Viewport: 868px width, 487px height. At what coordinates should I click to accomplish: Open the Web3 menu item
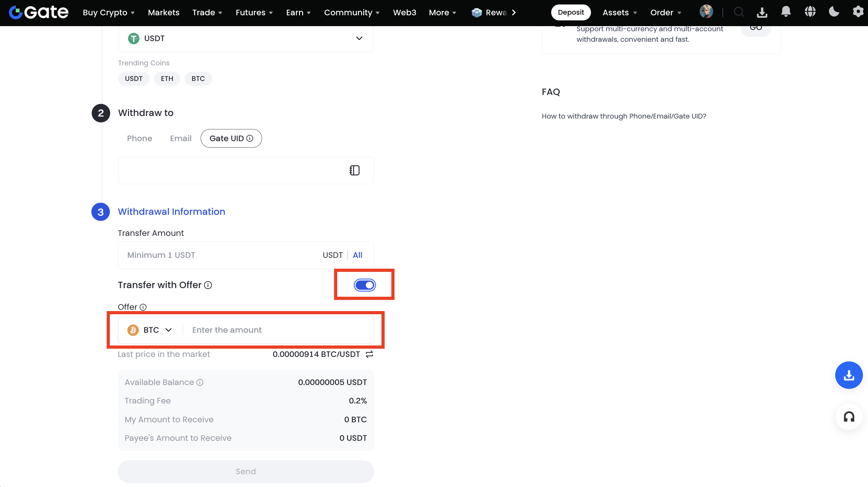pos(404,12)
